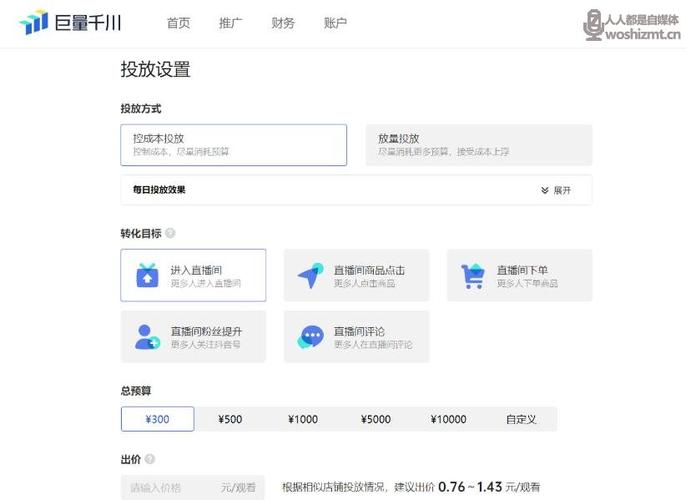Select the ¥5000 total budget

(x=375, y=419)
